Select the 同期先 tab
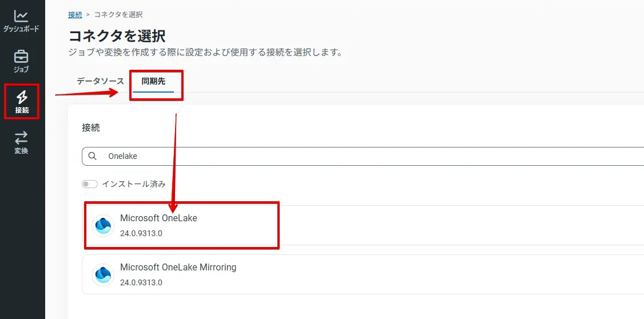The image size is (644, 319). click(x=153, y=81)
